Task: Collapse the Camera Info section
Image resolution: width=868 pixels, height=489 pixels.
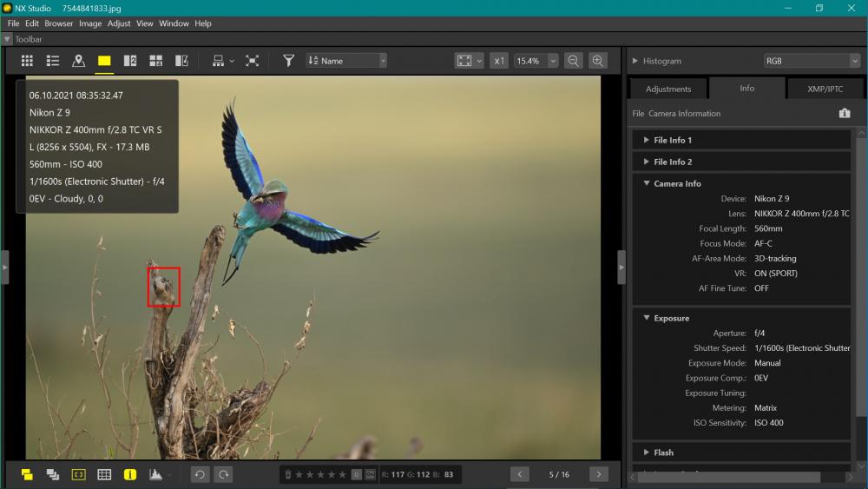Action: click(x=647, y=183)
